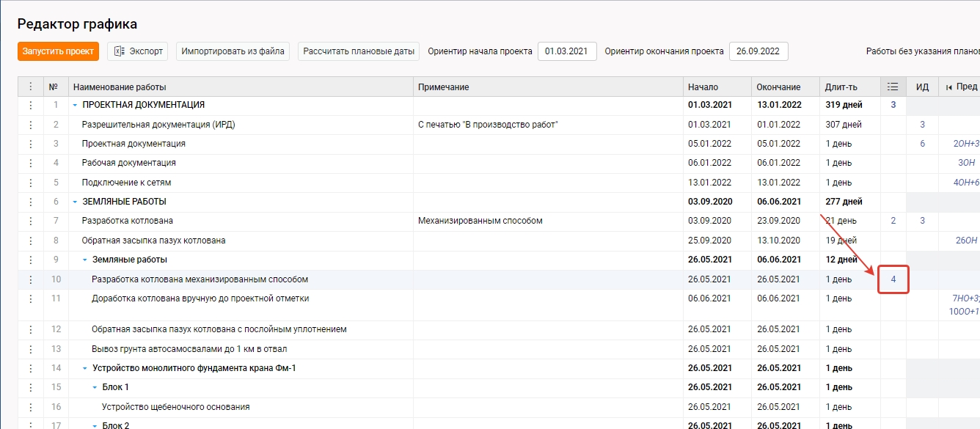This screenshot has width=980, height=429.
Task: Click the three-dot menu for row 10
Action: tap(30, 279)
